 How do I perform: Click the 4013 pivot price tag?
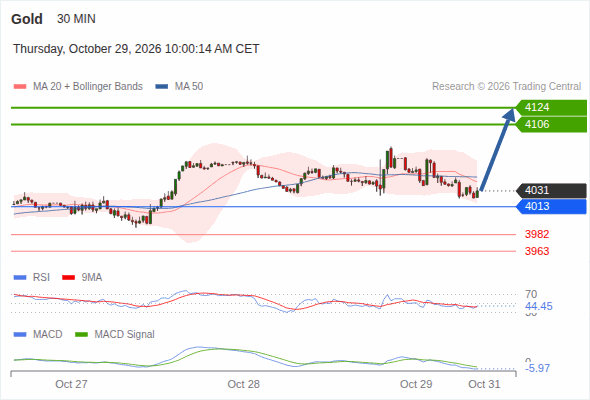point(551,207)
